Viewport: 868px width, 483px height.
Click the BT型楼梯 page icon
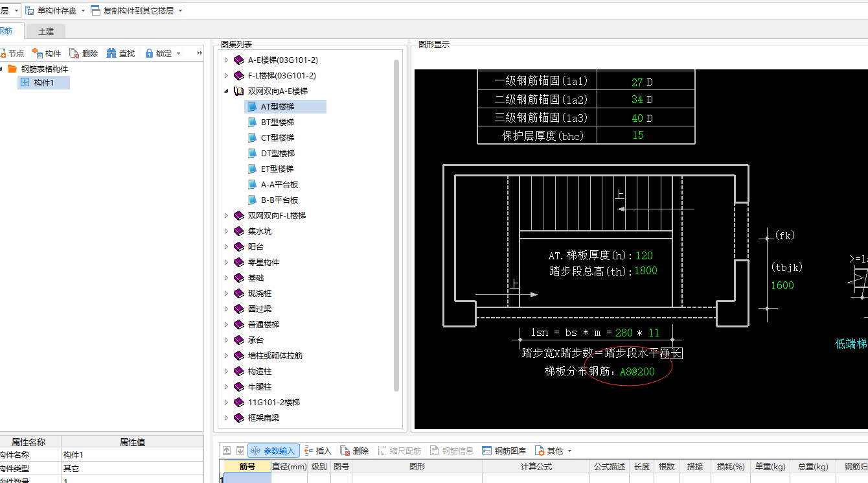[x=253, y=122]
